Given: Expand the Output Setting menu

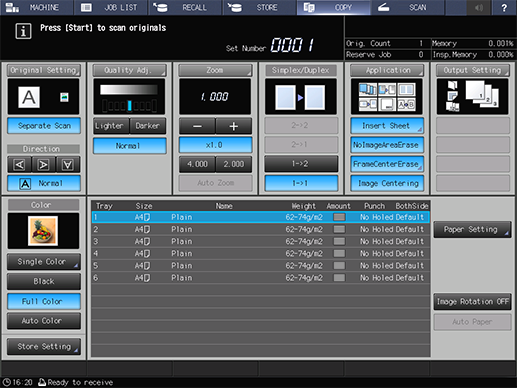Looking at the screenshot, I should (473, 70).
